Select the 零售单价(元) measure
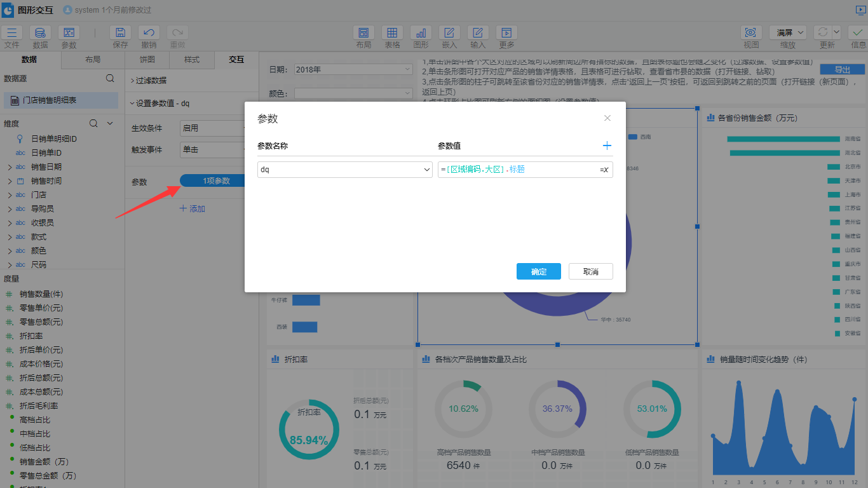 click(41, 308)
